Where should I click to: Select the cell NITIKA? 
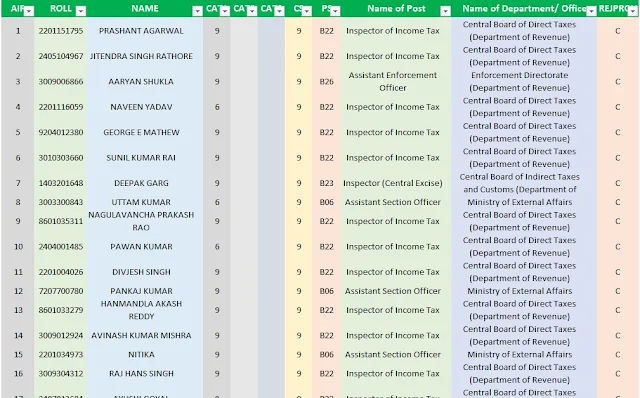pyautogui.click(x=141, y=354)
